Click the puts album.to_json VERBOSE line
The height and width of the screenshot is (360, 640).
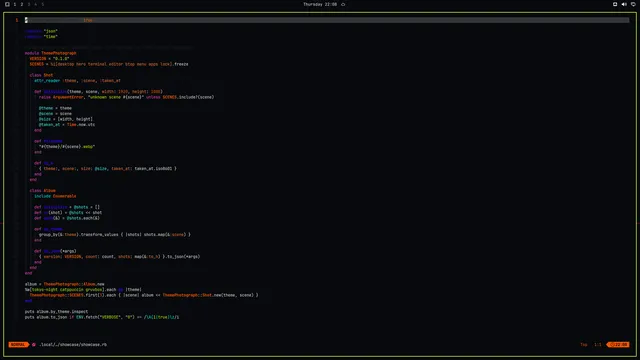102,317
